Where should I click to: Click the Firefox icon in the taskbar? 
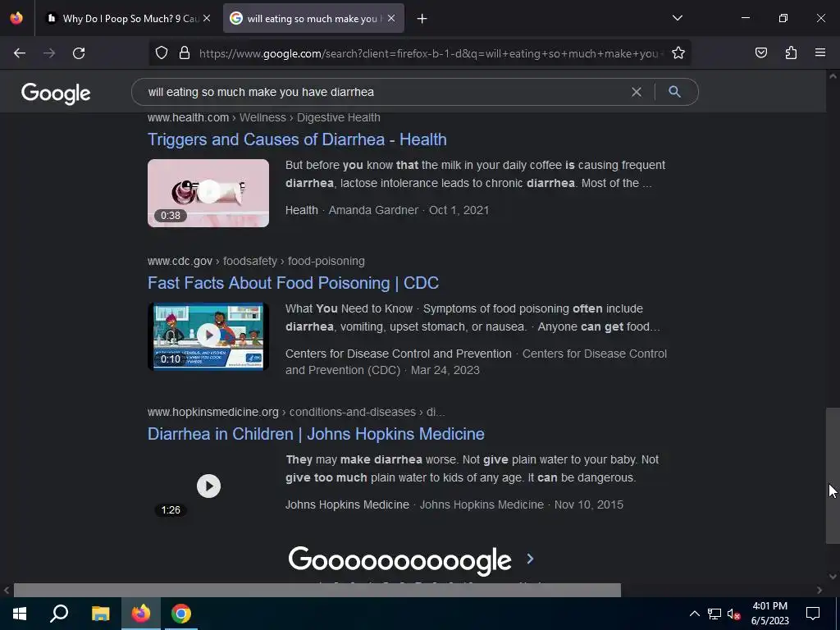tap(141, 614)
